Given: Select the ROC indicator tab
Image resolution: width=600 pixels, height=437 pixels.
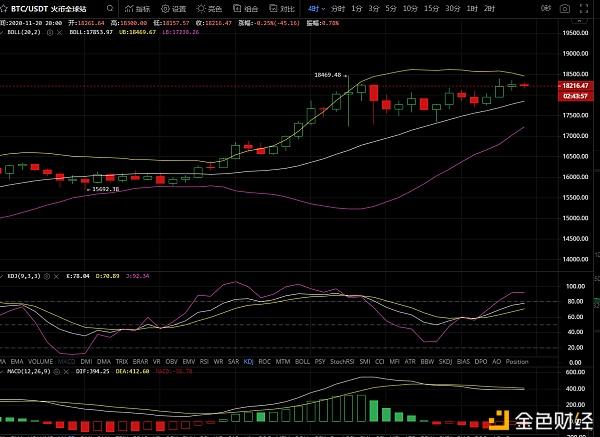Looking at the screenshot, I should click(265, 362).
